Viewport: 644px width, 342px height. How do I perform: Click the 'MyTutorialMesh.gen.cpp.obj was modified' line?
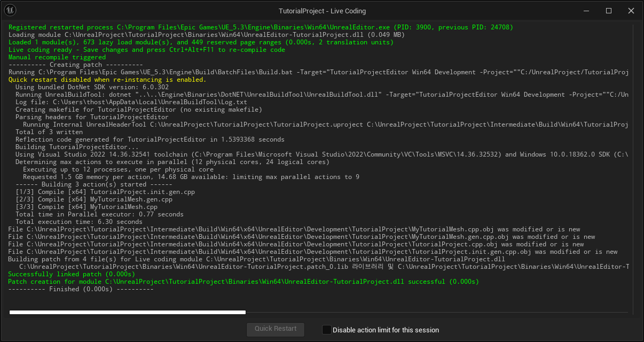(302, 237)
